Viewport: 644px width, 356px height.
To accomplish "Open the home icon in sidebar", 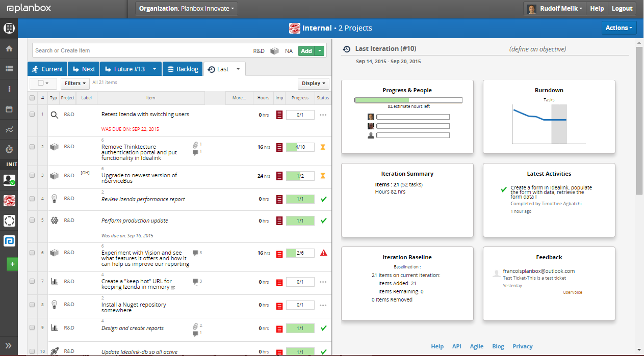I will 9,49.
